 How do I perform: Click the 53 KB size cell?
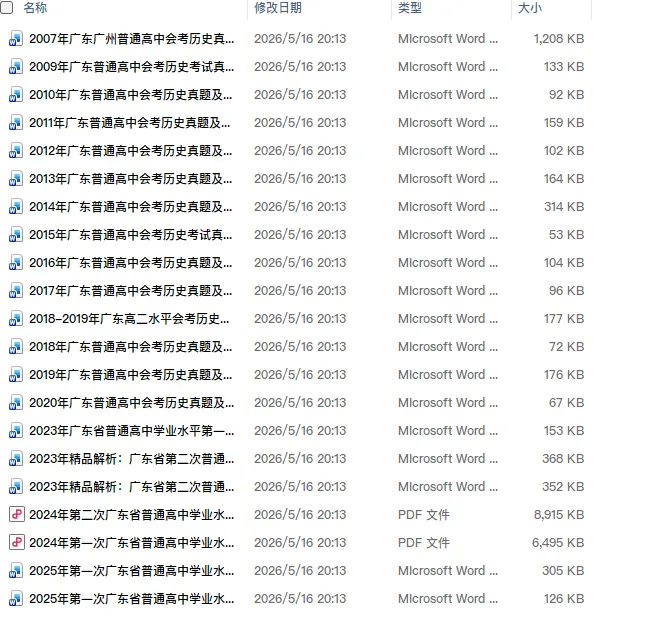click(567, 235)
